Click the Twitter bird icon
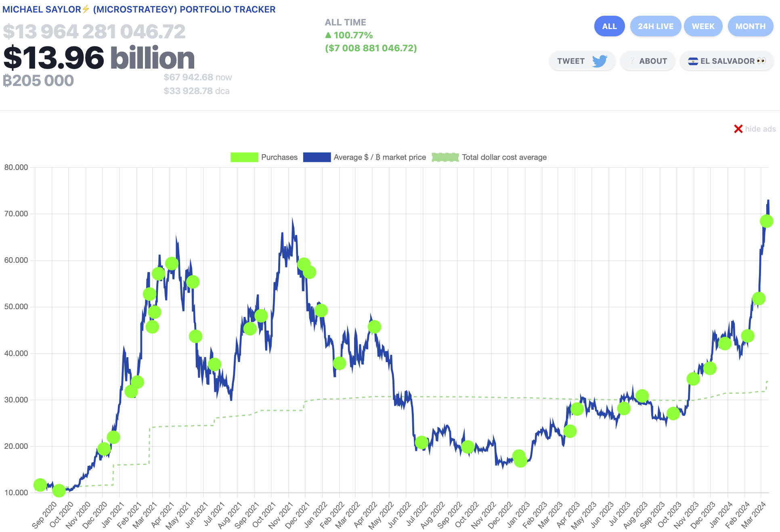 pos(600,61)
